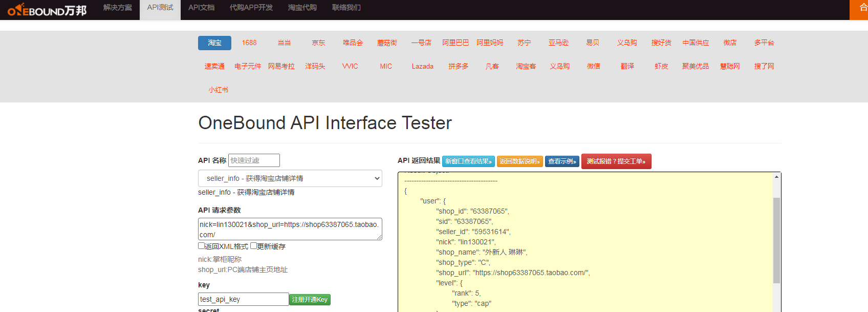Open the 解决方案 menu
The height and width of the screenshot is (312, 868).
coord(117,8)
